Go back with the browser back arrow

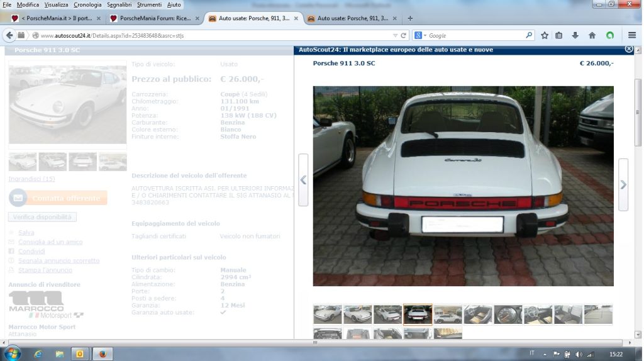click(9, 35)
